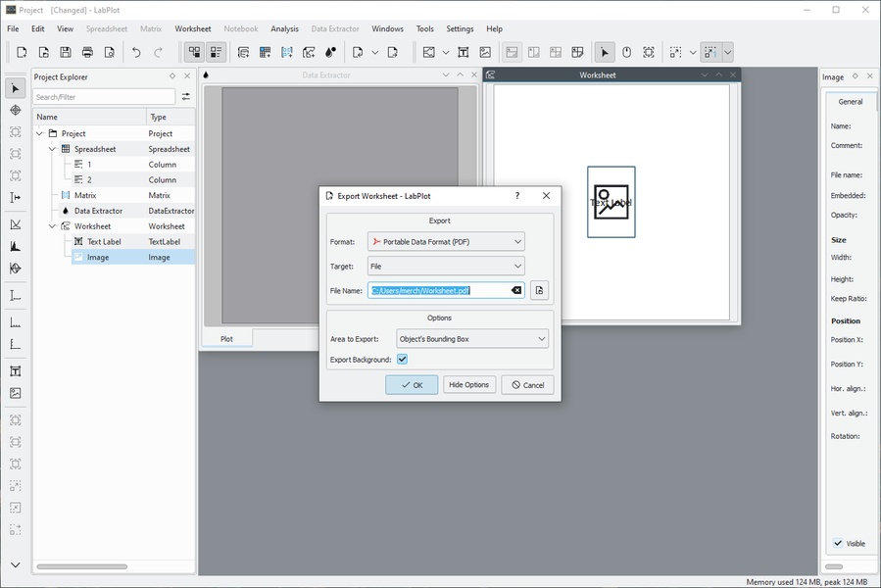The width and height of the screenshot is (881, 588).
Task: Click the Hide Options button
Action: coord(469,385)
